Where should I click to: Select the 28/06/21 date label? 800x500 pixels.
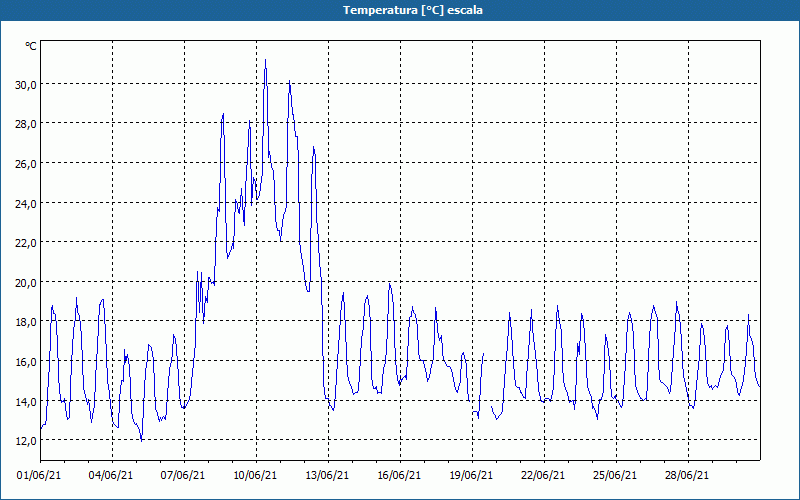[x=687, y=475]
